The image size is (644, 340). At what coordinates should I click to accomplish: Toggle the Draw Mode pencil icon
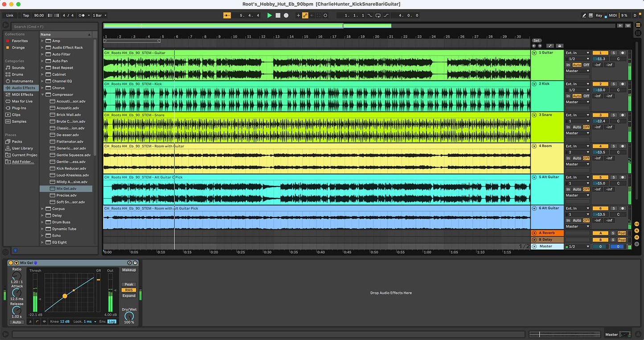point(584,16)
